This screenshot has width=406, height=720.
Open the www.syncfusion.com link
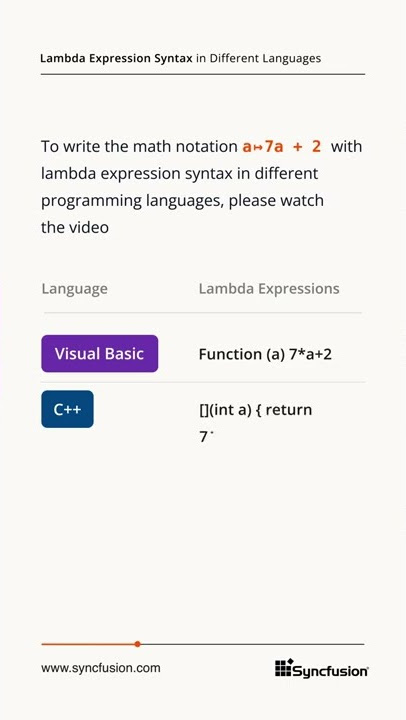101,668
